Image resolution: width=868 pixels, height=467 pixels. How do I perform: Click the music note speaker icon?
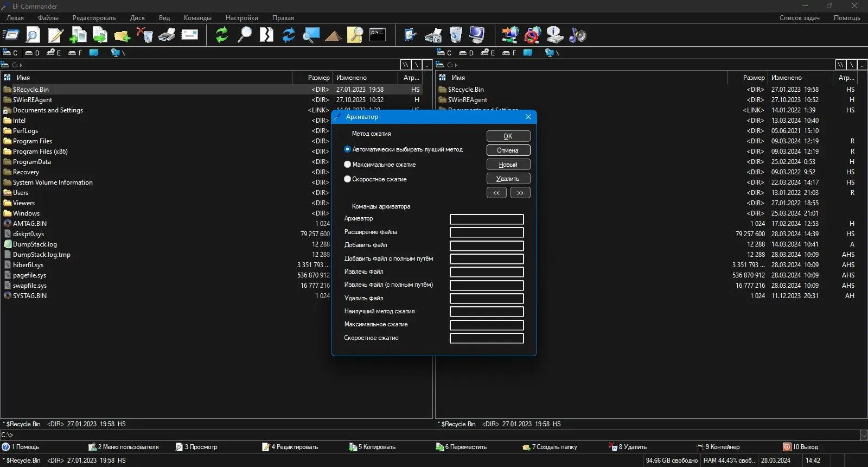[x=577, y=35]
